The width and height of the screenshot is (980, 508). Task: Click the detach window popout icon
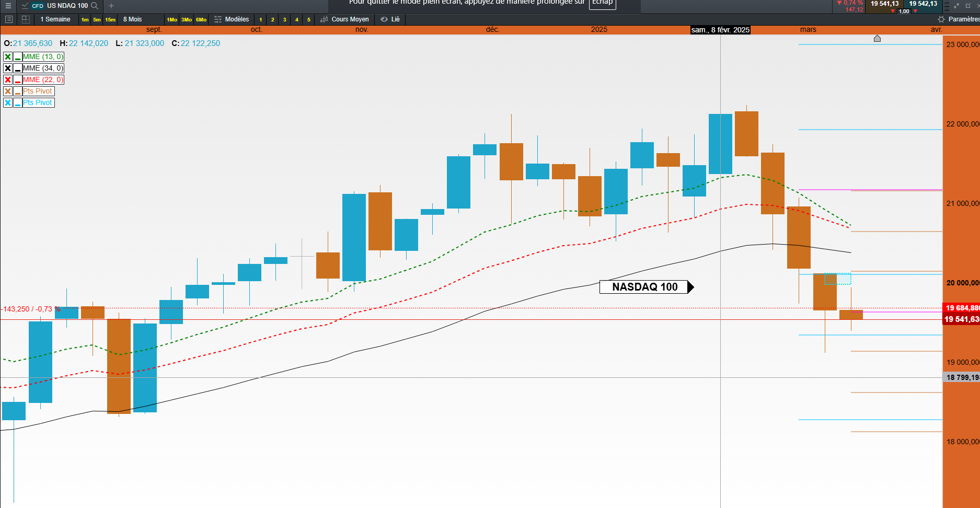(968, 6)
